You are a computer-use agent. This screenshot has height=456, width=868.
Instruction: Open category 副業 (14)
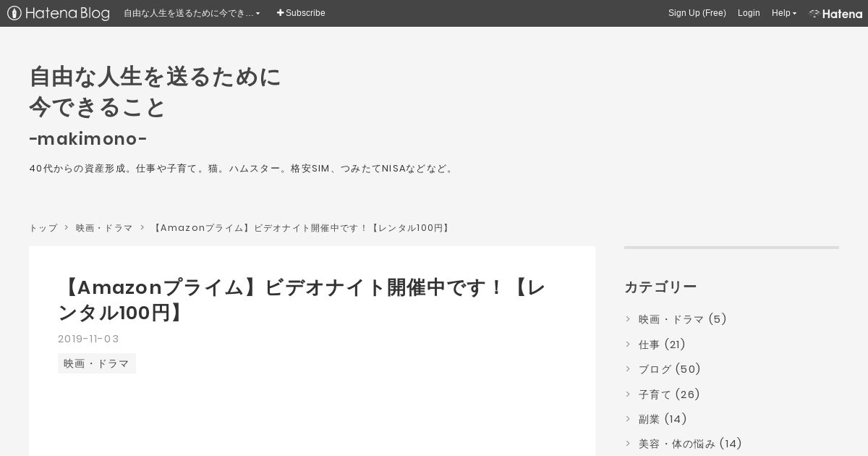pyautogui.click(x=663, y=419)
